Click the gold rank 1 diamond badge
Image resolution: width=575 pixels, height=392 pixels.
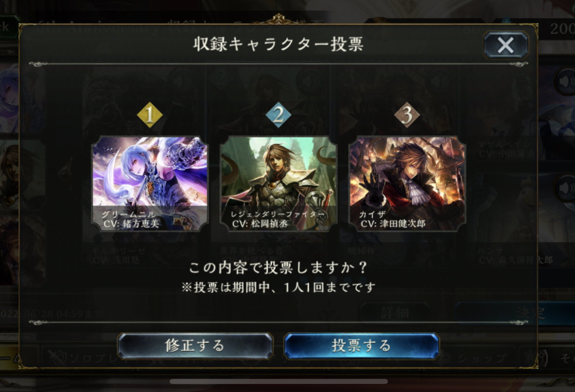pyautogui.click(x=150, y=115)
